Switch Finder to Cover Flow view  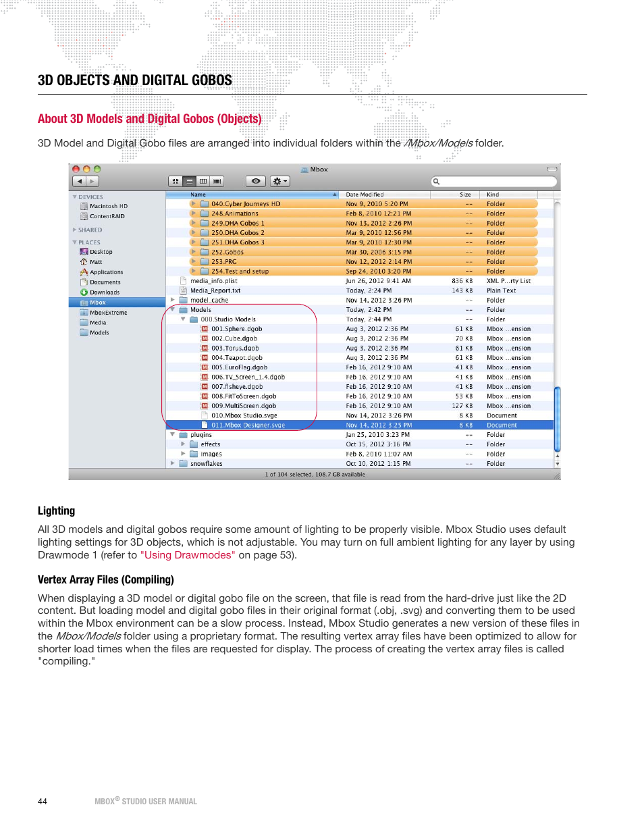click(217, 181)
